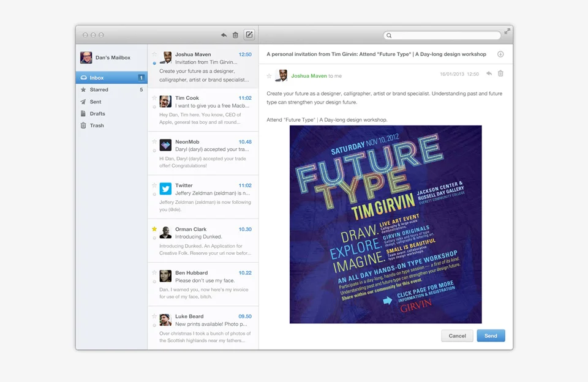
Task: Click the Starred count 5
Action: pyautogui.click(x=141, y=89)
